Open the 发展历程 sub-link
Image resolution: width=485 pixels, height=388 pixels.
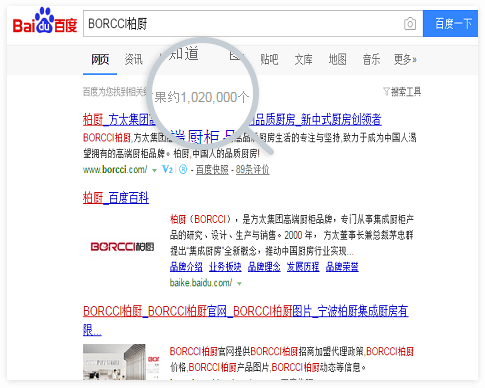pyautogui.click(x=303, y=267)
